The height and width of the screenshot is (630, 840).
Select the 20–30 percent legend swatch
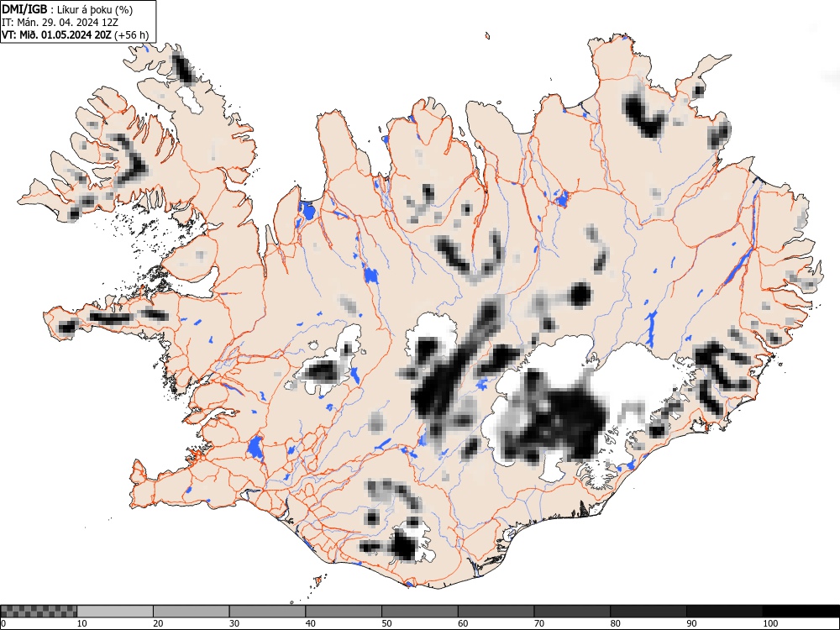pyautogui.click(x=192, y=612)
